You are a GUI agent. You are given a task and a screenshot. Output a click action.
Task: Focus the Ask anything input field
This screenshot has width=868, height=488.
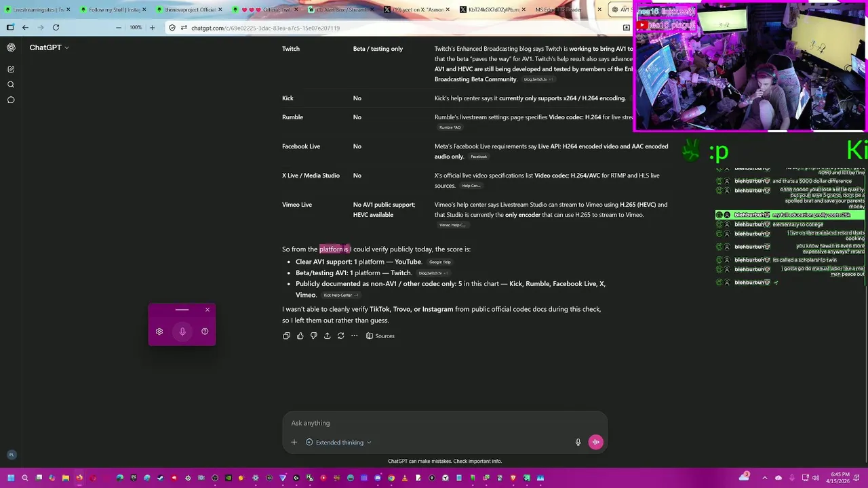tap(445, 423)
